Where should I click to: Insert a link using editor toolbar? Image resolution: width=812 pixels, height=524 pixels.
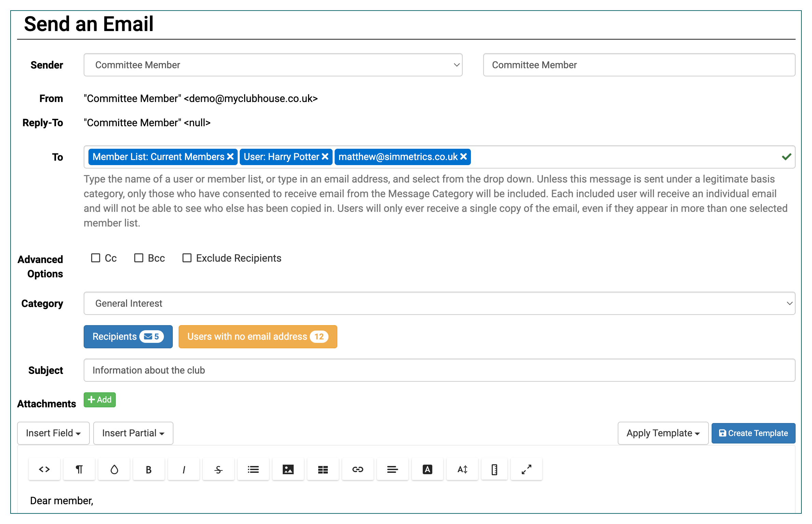(x=358, y=469)
